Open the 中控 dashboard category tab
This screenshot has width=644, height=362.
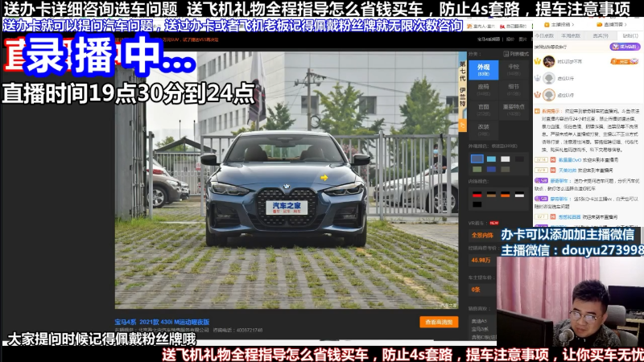point(514,70)
